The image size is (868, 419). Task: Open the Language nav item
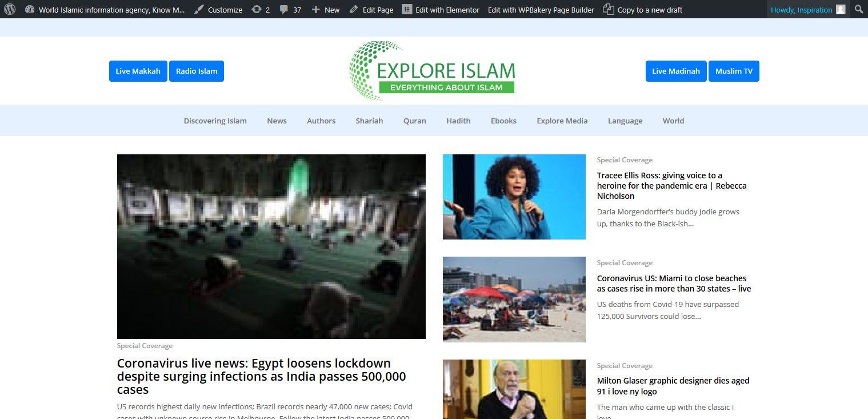click(x=625, y=121)
